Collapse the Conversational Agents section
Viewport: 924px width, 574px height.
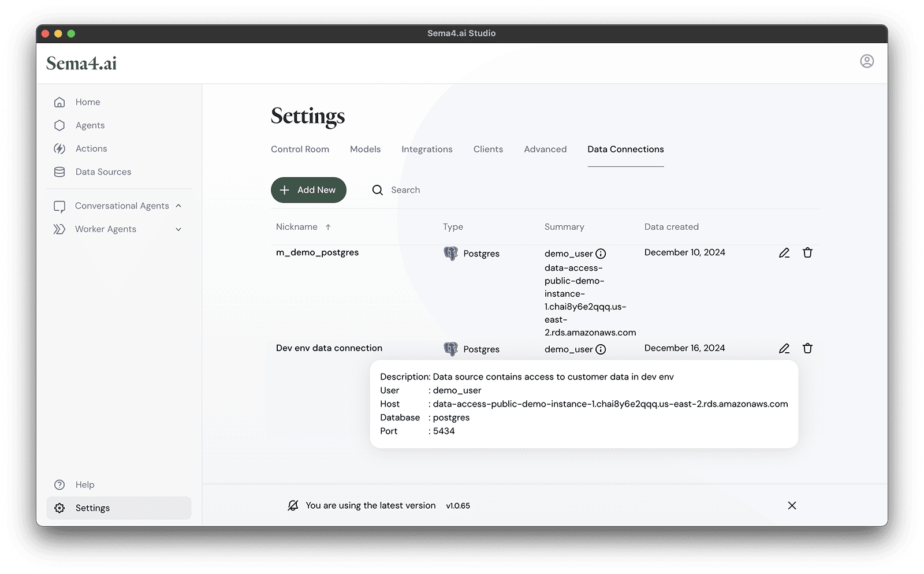tap(179, 206)
